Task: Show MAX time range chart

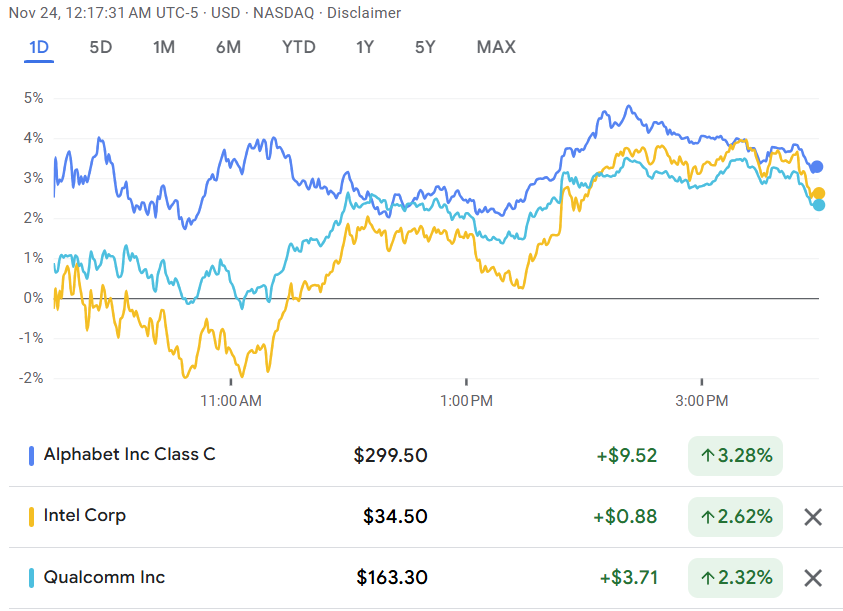Action: (496, 47)
